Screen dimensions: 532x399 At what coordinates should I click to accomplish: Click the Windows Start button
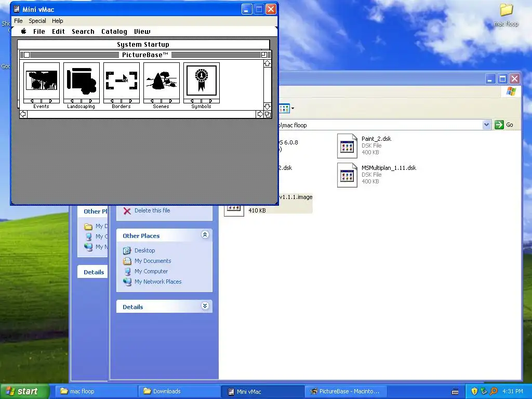click(x=25, y=391)
